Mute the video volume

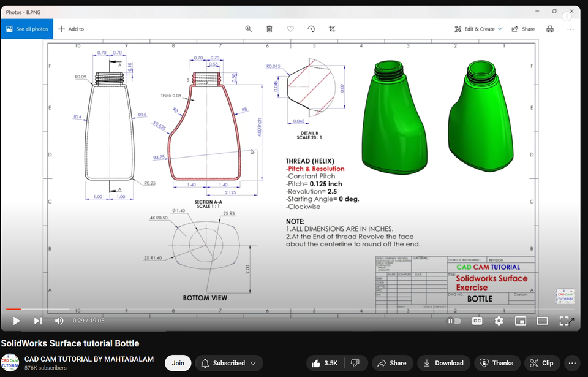[59, 321]
